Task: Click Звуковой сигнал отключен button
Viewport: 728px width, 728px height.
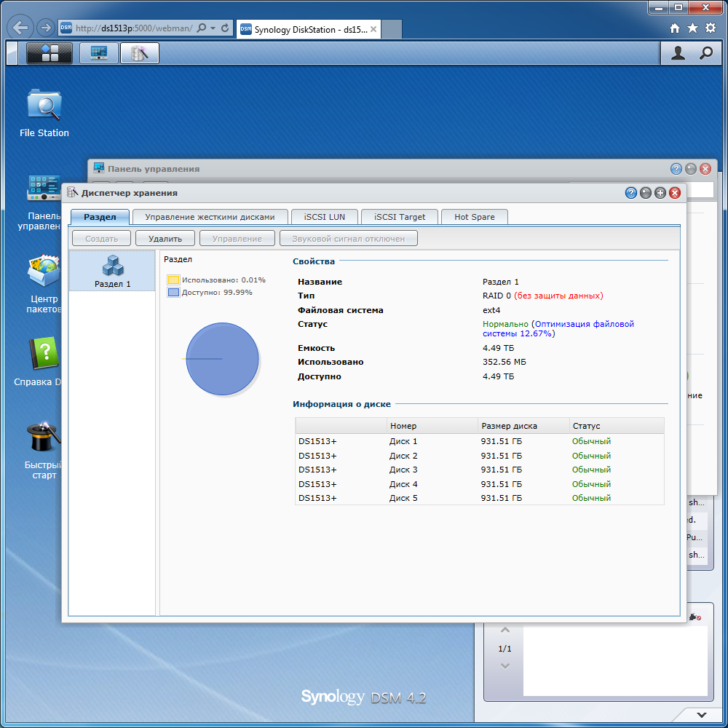Action: (348, 239)
